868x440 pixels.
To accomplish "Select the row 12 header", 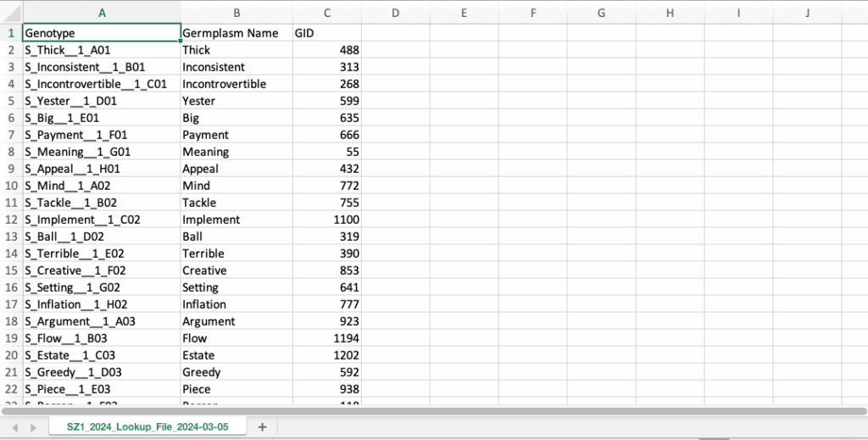I will coord(10,220).
